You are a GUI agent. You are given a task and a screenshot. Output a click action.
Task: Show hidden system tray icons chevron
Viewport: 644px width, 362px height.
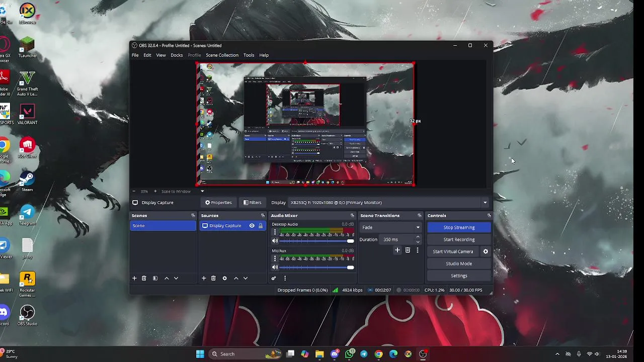point(557,354)
